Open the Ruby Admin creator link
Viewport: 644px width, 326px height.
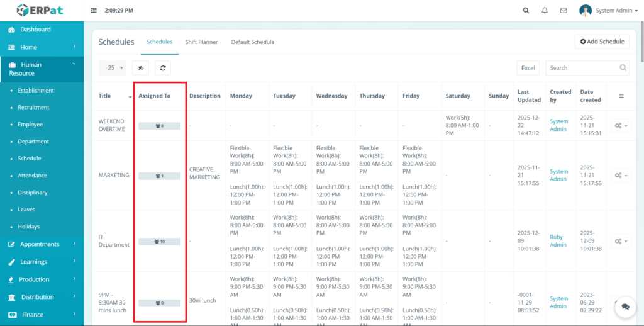(x=558, y=241)
